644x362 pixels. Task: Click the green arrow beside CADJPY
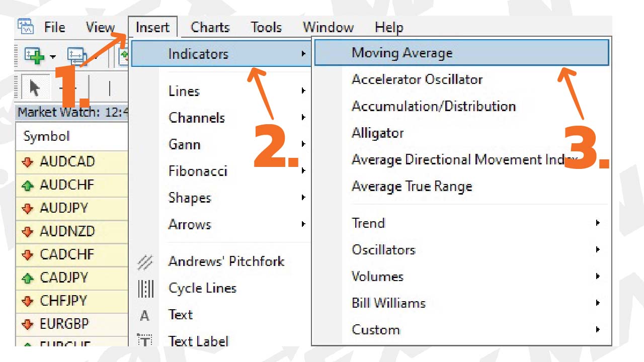pyautogui.click(x=27, y=278)
